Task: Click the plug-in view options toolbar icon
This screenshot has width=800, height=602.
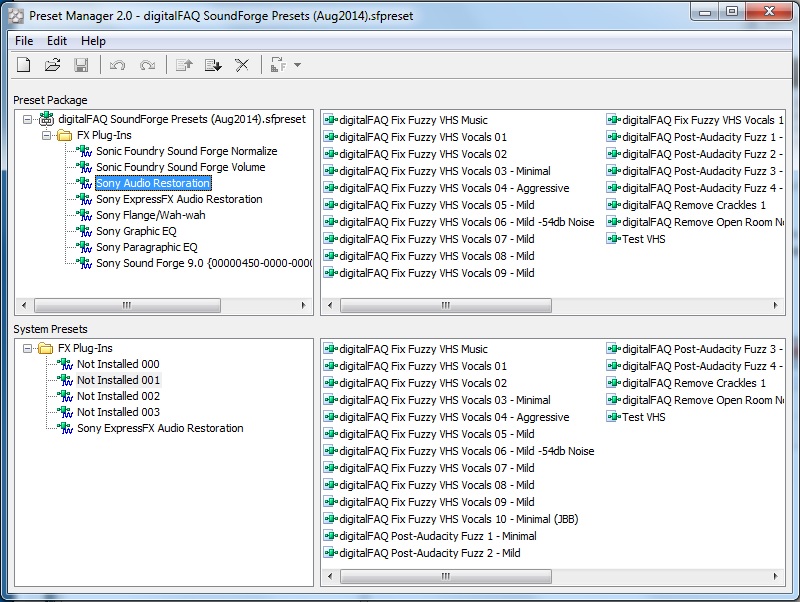Action: tap(278, 65)
